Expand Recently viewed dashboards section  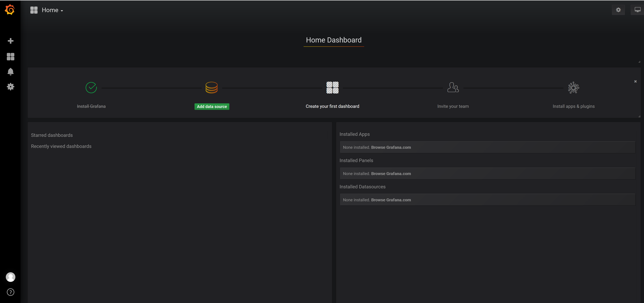click(61, 146)
